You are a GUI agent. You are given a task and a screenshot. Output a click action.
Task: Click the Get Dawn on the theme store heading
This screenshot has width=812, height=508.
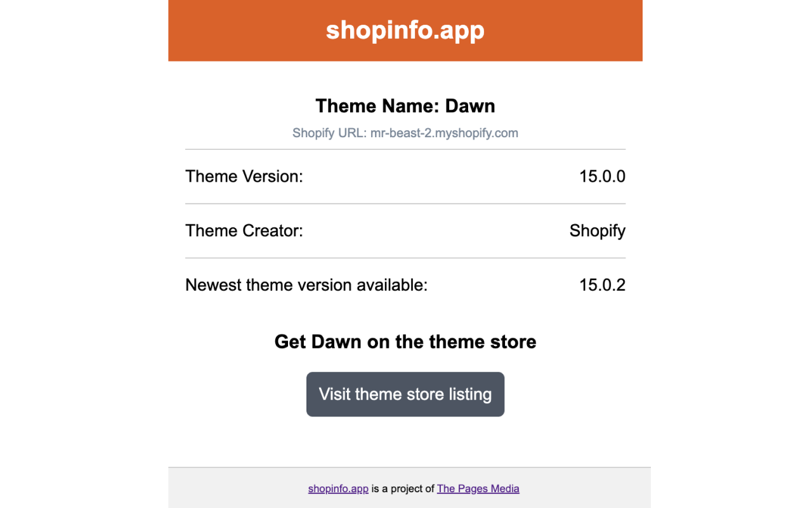click(405, 342)
